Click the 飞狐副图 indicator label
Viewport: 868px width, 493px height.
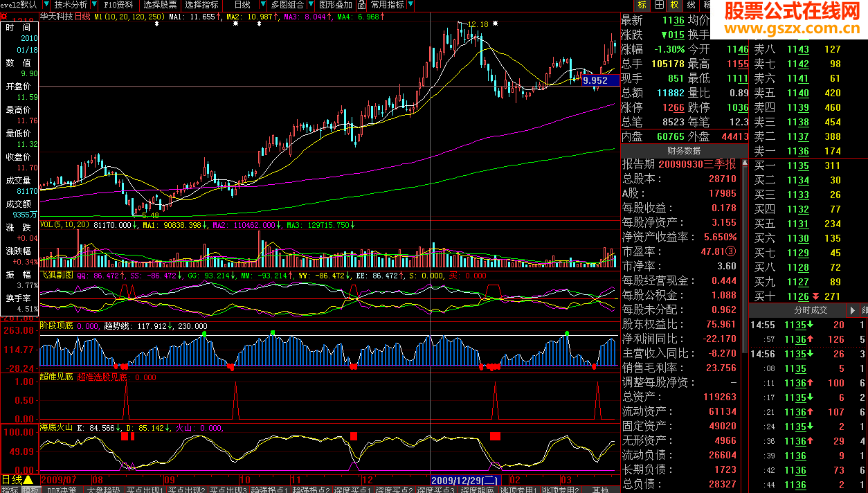57,275
